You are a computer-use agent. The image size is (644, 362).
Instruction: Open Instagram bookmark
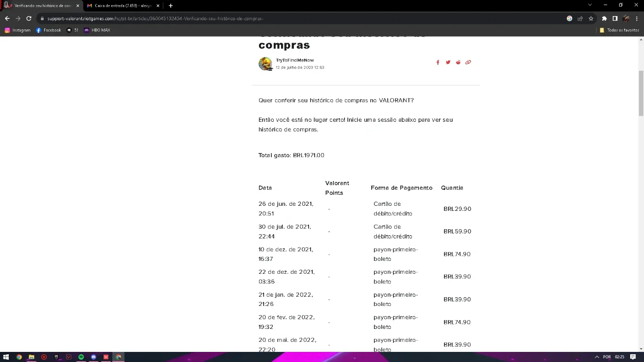[x=17, y=30]
